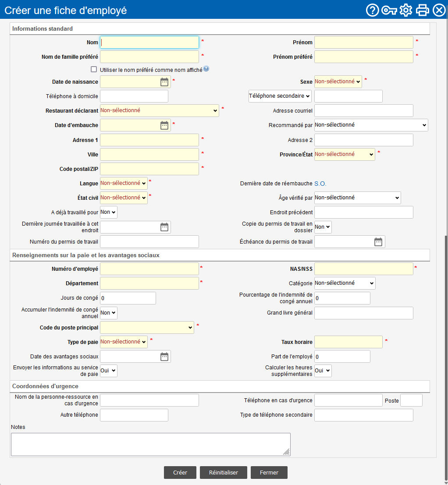The image size is (448, 485).
Task: Click the Poste extension field
Action: pyautogui.click(x=411, y=400)
